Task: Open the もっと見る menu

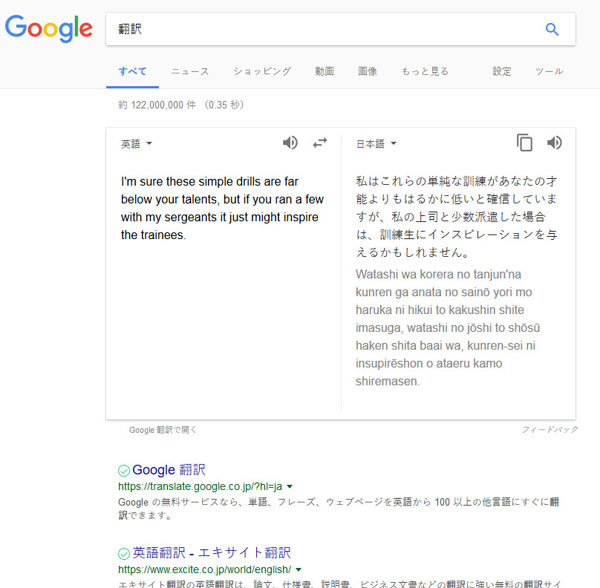Action: [x=425, y=72]
